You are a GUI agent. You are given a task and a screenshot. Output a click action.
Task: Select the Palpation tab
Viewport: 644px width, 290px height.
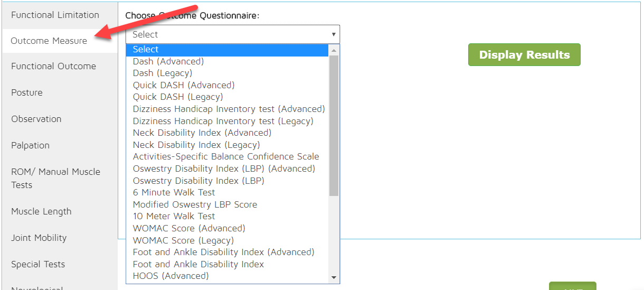[31, 145]
